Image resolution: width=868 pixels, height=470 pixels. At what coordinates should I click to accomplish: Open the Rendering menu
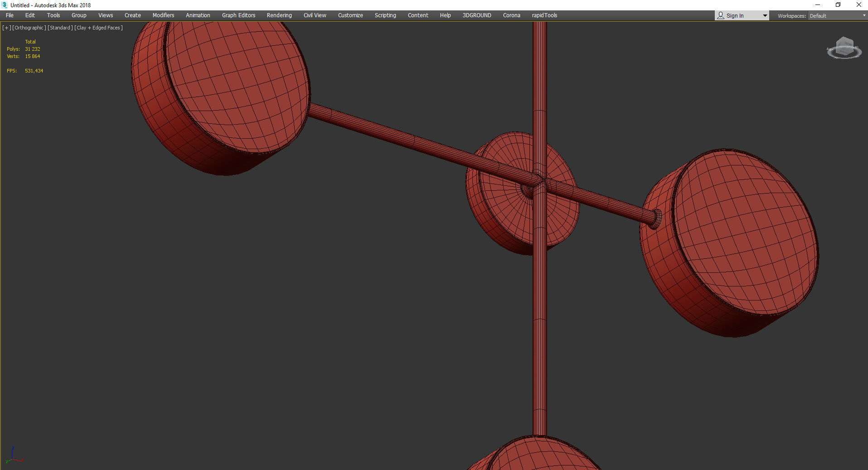point(279,15)
